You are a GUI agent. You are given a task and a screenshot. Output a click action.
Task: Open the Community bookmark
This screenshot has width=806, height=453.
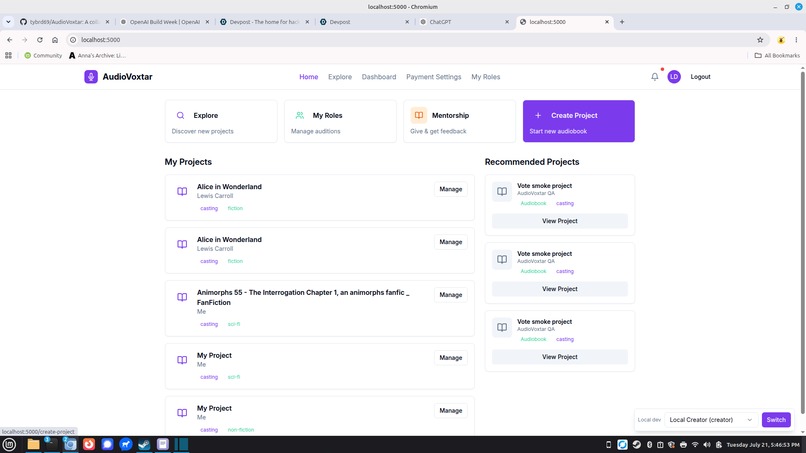point(43,55)
